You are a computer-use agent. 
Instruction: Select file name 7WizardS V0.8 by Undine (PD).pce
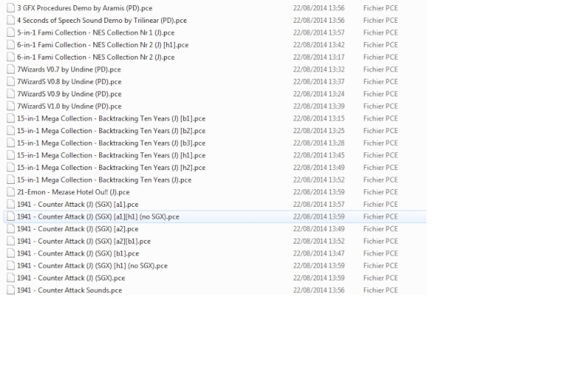click(69, 82)
